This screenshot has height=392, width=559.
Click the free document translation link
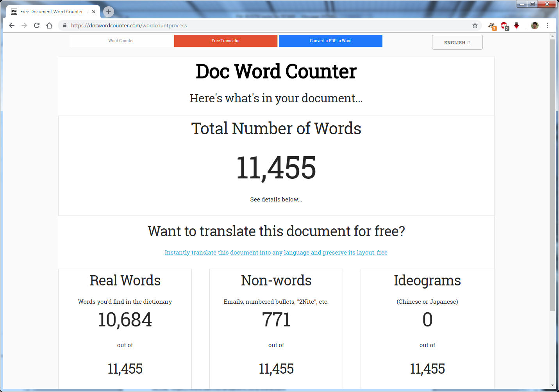[x=276, y=253]
